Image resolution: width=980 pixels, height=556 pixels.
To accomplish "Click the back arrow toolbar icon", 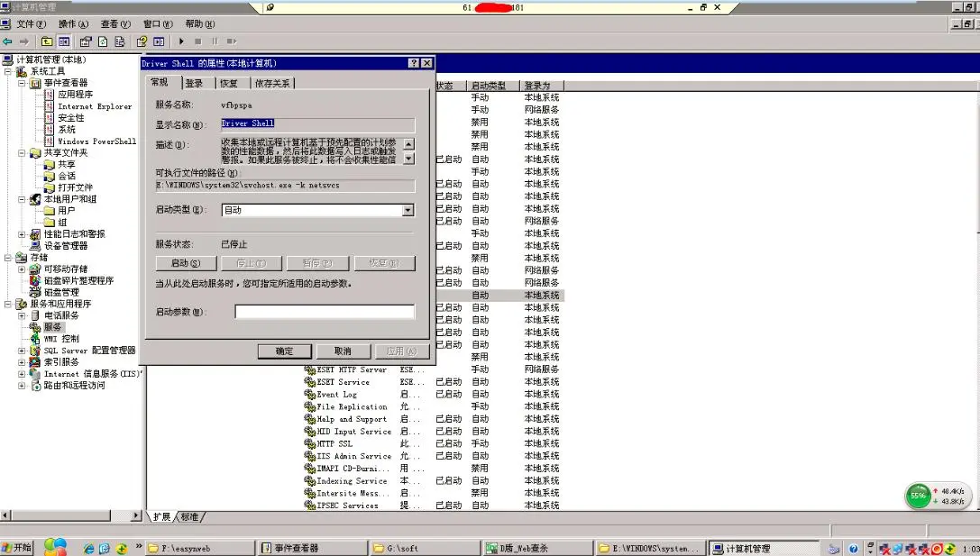I will pos(7,41).
